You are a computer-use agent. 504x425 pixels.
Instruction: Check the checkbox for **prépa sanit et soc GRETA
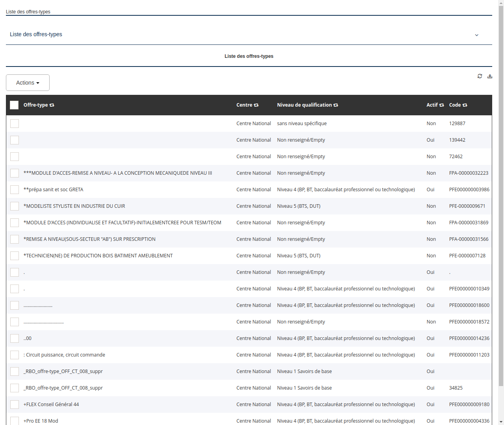[15, 189]
